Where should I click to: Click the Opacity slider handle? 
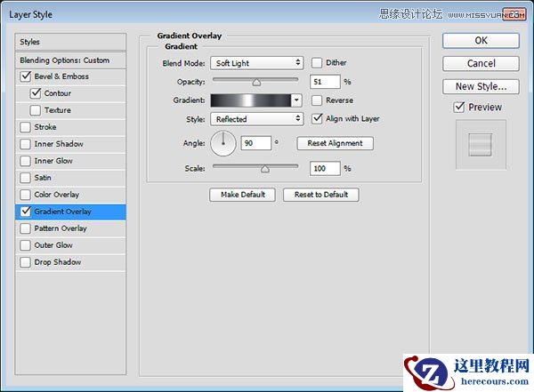tap(257, 83)
